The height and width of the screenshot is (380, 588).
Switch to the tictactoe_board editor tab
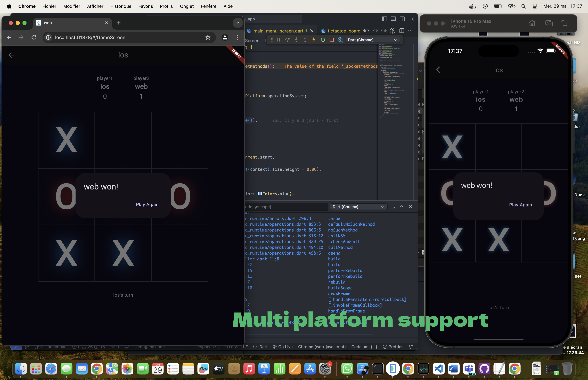(344, 31)
